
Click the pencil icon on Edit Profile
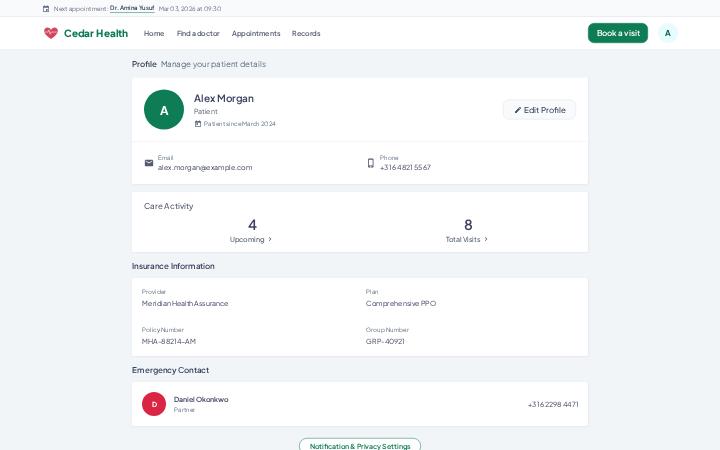click(x=518, y=110)
